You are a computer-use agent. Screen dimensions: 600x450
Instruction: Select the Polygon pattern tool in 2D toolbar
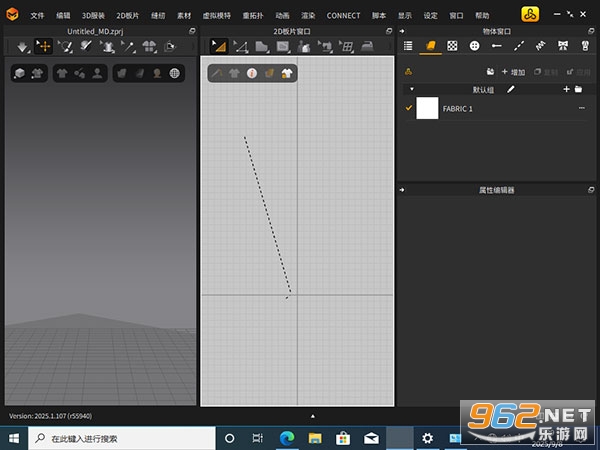pos(240,47)
